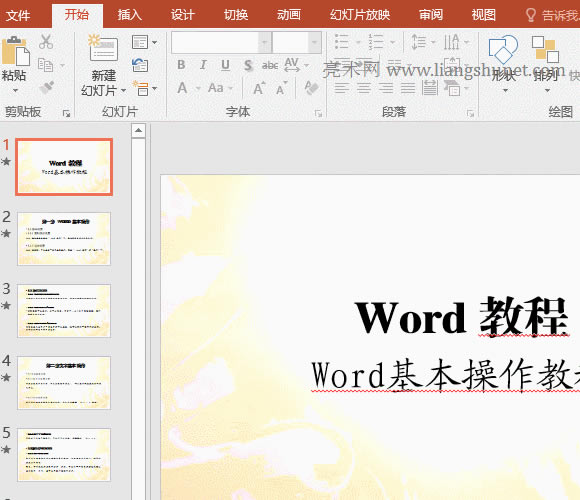
Task: Click the numbered list icon
Action: [375, 42]
